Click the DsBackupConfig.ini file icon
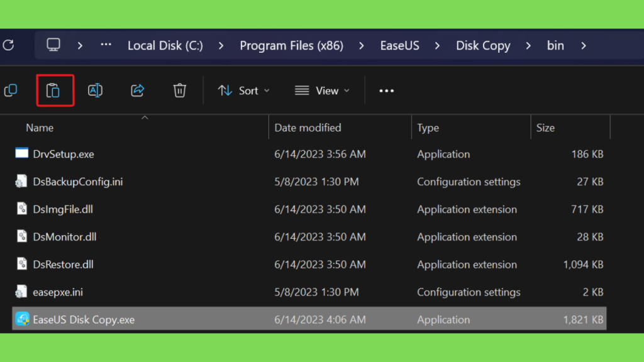Viewport: 644px width, 362px height. point(21,181)
